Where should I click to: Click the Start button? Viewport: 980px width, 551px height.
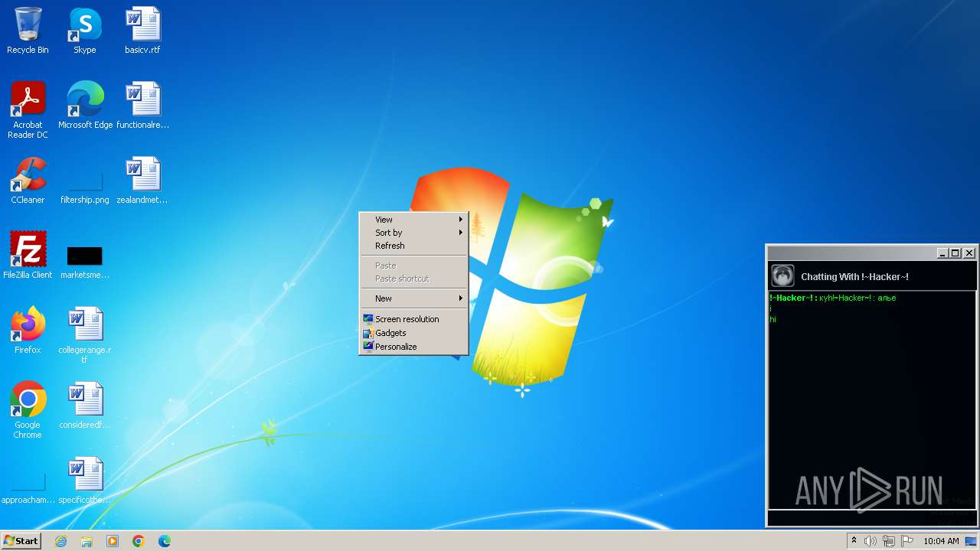click(x=21, y=541)
